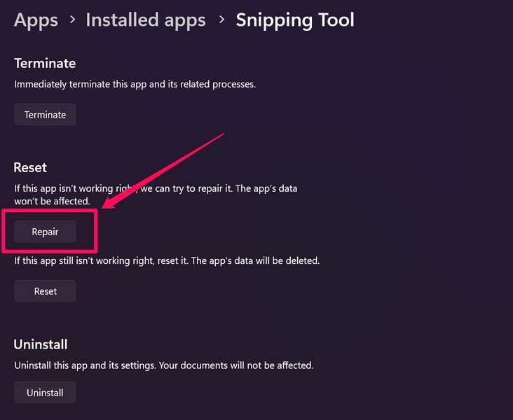The image size is (513, 420).
Task: Open Installed apps breadcrumb link
Action: click(x=146, y=20)
